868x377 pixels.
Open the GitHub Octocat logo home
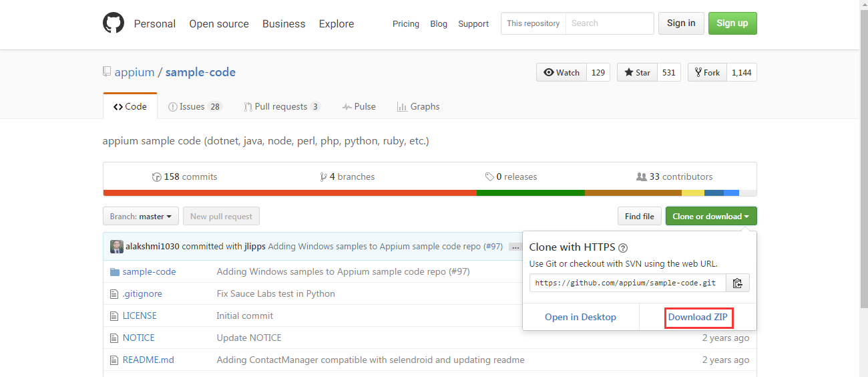click(x=114, y=23)
